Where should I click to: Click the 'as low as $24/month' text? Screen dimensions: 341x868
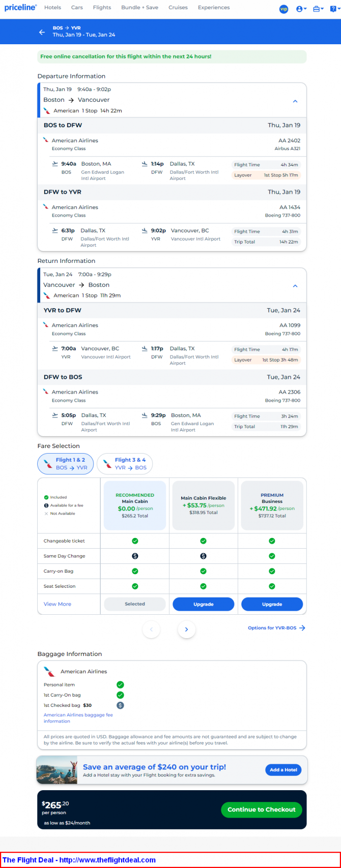[x=67, y=823]
